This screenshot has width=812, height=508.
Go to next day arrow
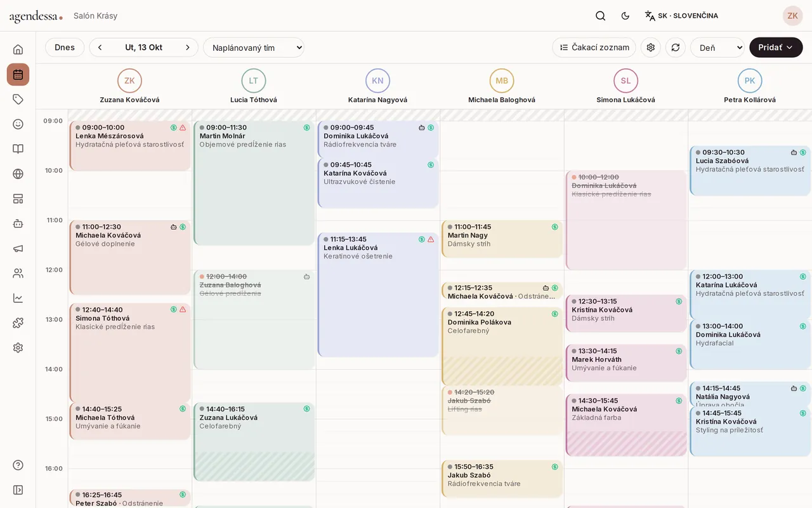187,48
